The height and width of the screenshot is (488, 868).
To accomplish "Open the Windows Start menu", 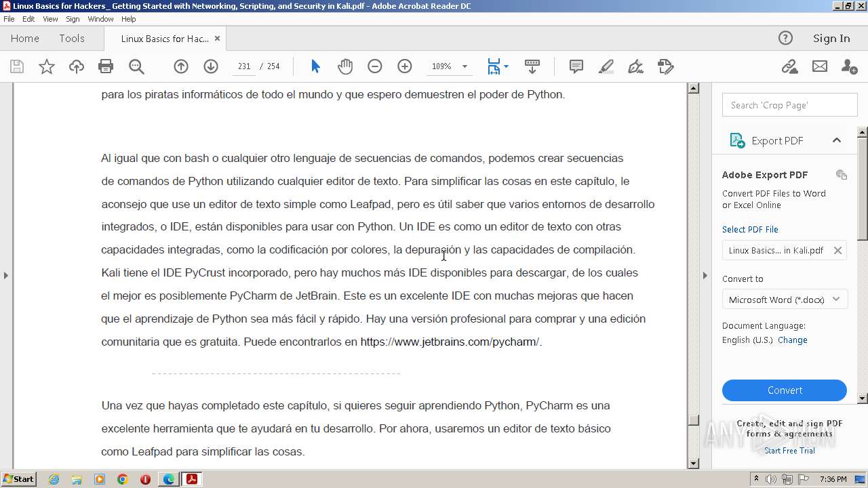I will point(19,479).
